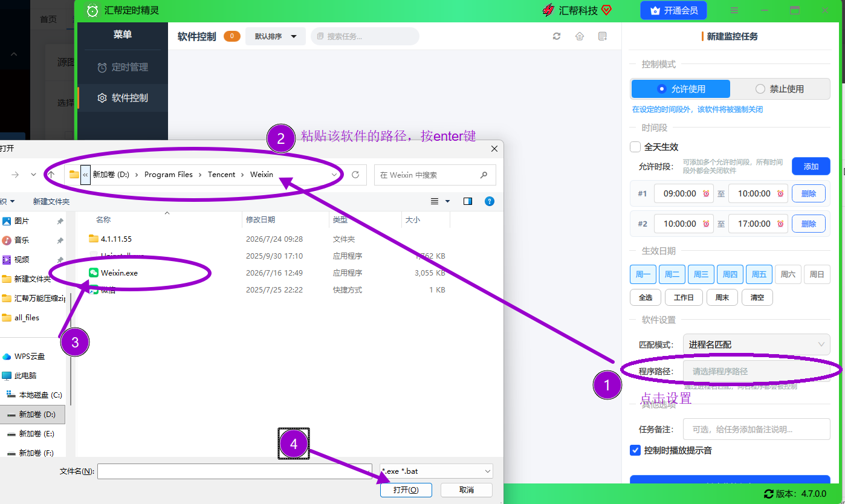Refresh the Weixin folder listing
This screenshot has width=845, height=504.
coord(355,175)
